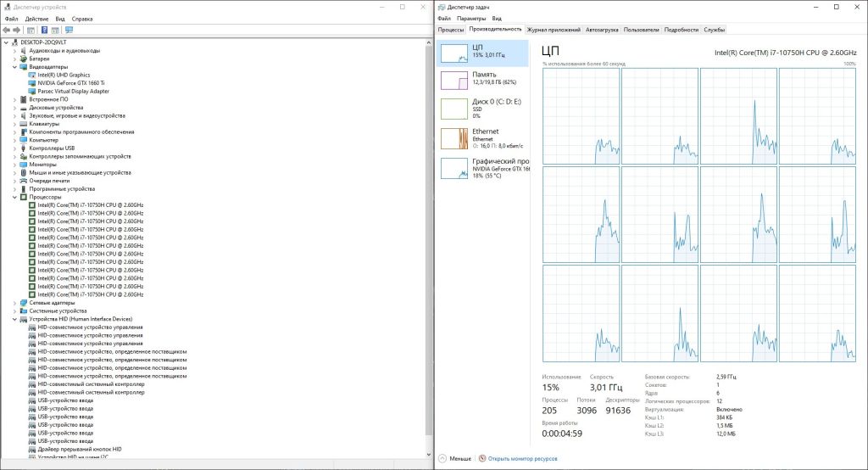Click the icon beside Драйвер прерываний кнопок HID
This screenshot has width=868, height=470.
click(32, 450)
